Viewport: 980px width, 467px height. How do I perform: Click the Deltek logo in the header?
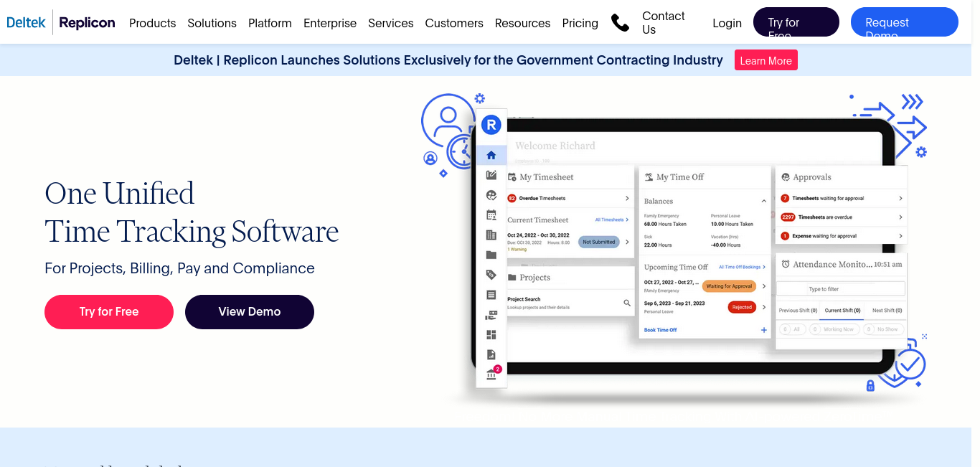coord(26,22)
